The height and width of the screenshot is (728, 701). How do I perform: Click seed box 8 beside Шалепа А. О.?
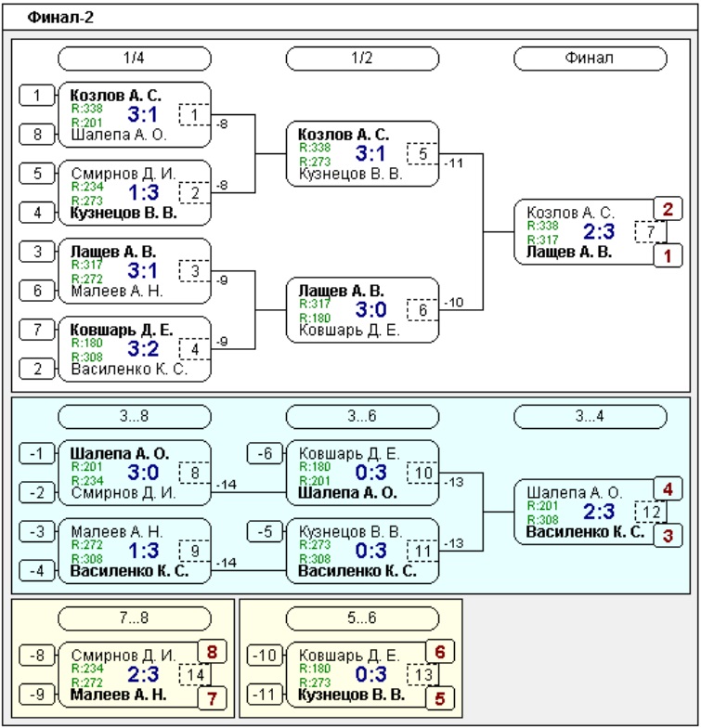coord(37,135)
